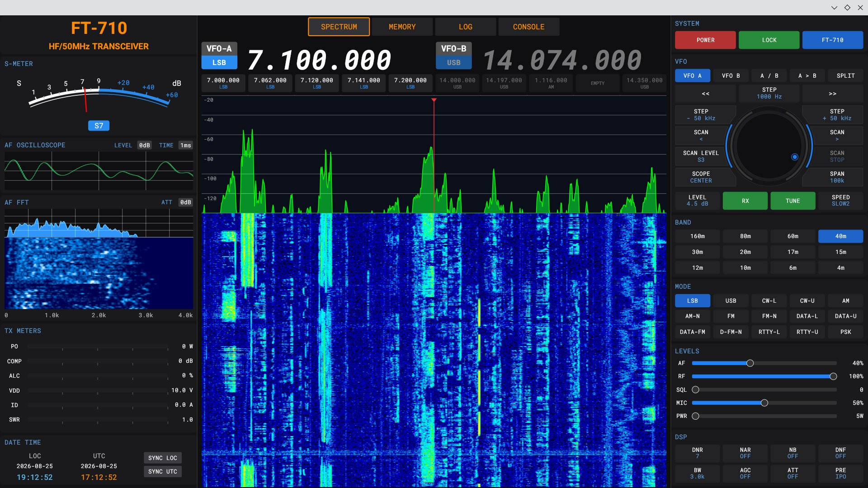Jump down with STEP - 50 kHz
Screen dimensions: 868x488
click(x=701, y=115)
